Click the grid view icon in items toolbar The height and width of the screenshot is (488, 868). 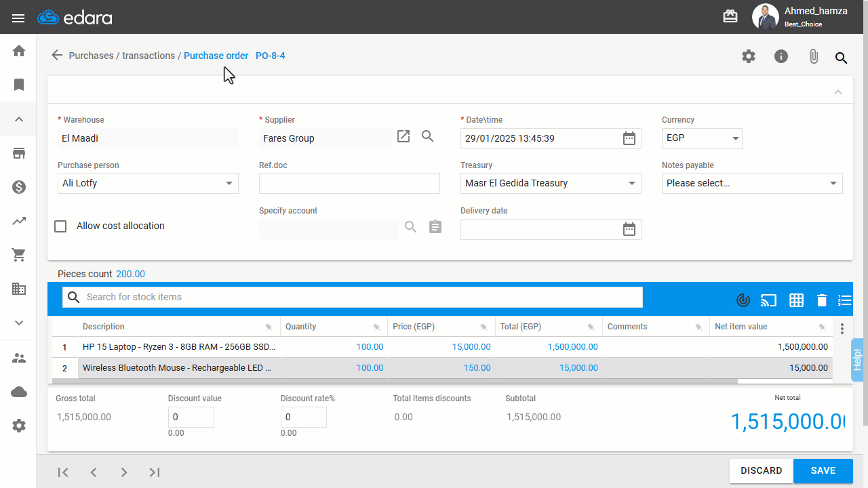click(796, 300)
